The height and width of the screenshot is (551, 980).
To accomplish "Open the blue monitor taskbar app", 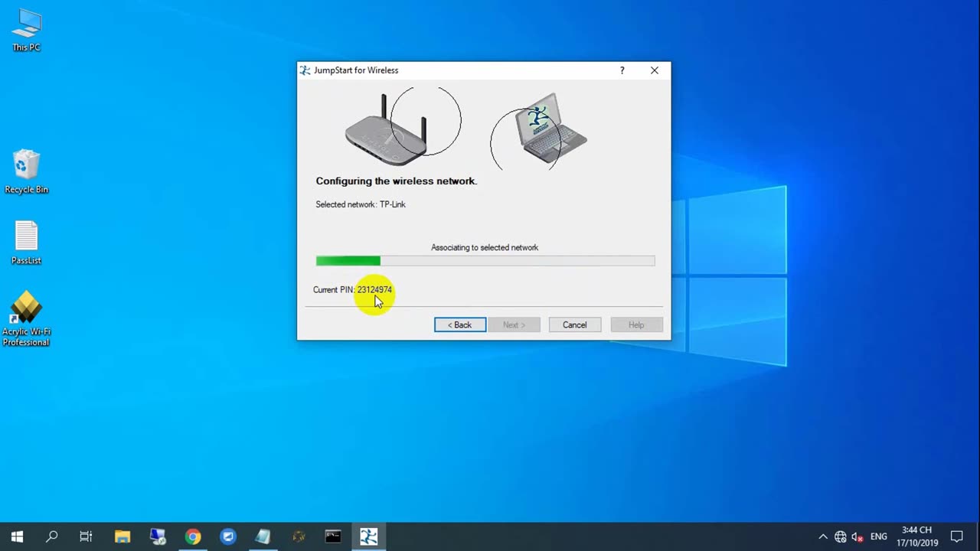I will pyautogui.click(x=228, y=536).
